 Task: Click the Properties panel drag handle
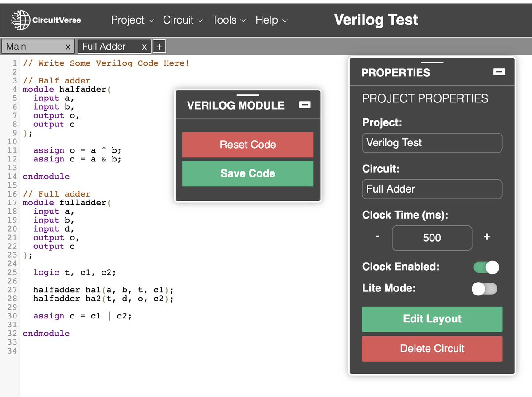pyautogui.click(x=432, y=62)
